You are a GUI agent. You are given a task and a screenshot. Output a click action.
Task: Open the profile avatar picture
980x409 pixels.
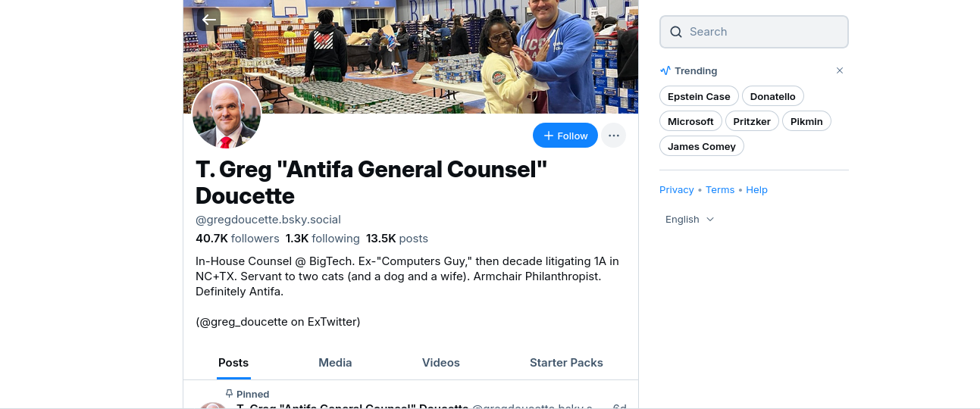click(x=227, y=114)
